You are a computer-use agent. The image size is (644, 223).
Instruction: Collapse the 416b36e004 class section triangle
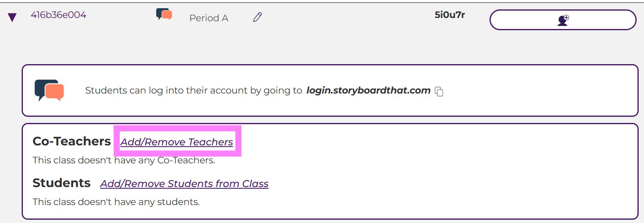point(12,17)
